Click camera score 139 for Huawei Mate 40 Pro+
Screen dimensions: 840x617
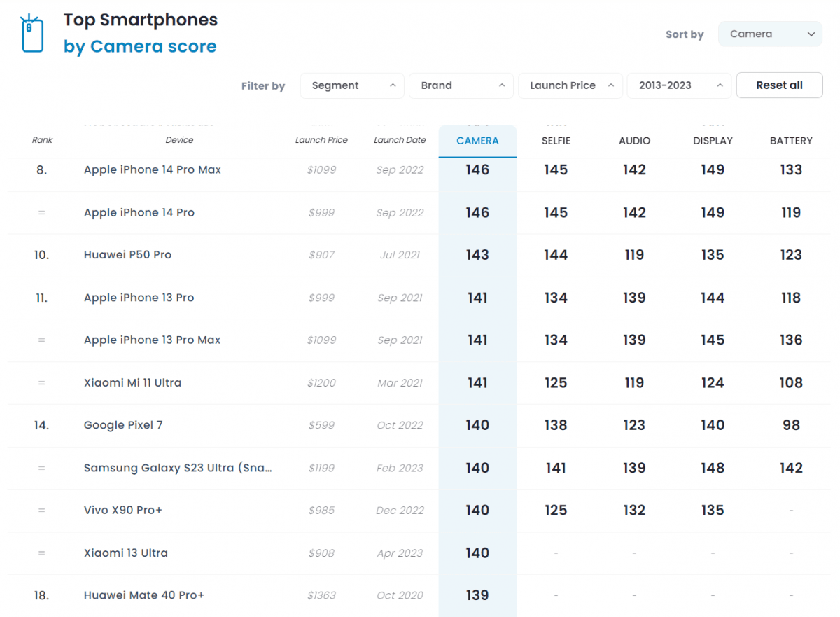[477, 595]
